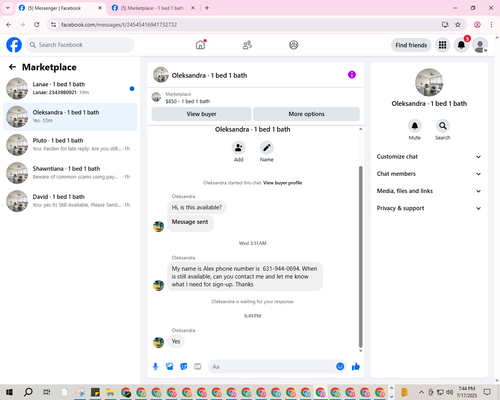Switch to Messenger | Facebook tab
The height and width of the screenshot is (400, 500).
pos(60,8)
